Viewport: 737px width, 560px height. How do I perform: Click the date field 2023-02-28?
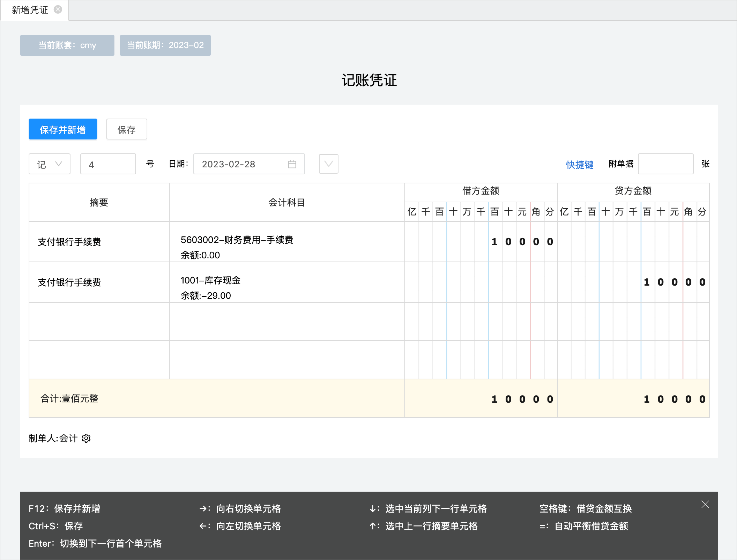pyautogui.click(x=249, y=164)
